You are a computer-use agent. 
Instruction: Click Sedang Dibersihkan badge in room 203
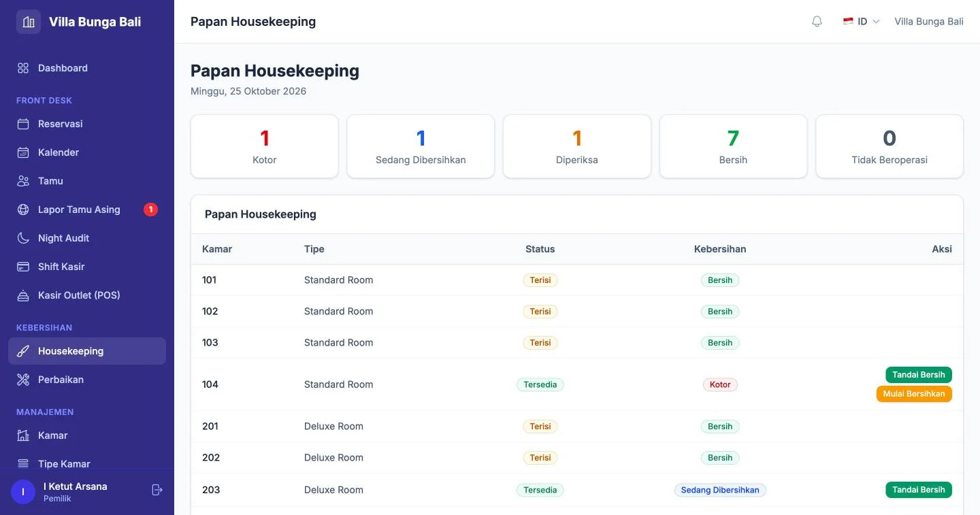(x=720, y=490)
